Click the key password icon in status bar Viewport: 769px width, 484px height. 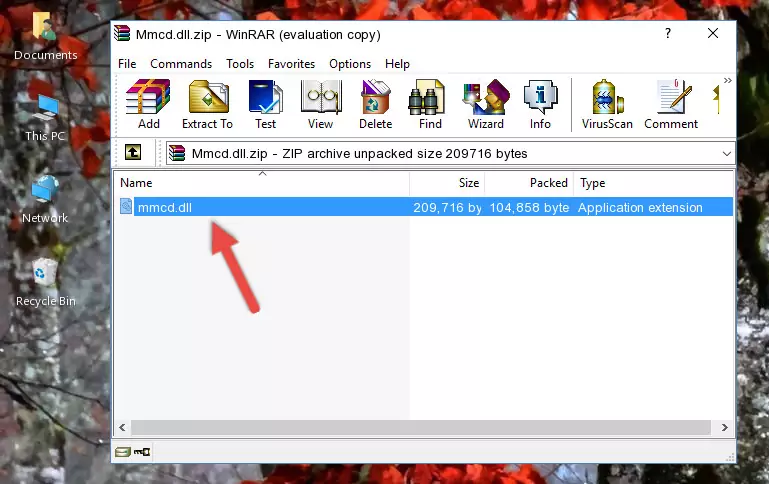pyautogui.click(x=142, y=452)
